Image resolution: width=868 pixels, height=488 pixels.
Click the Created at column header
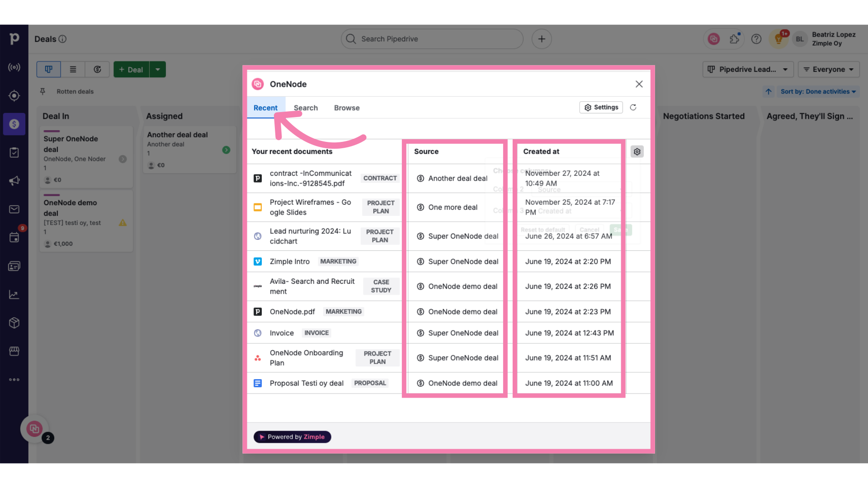point(541,152)
